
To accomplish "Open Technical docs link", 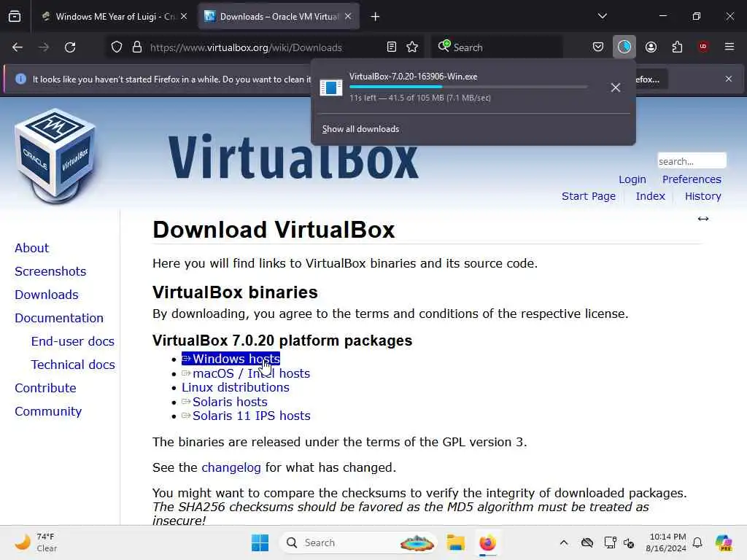I will coord(73,365).
